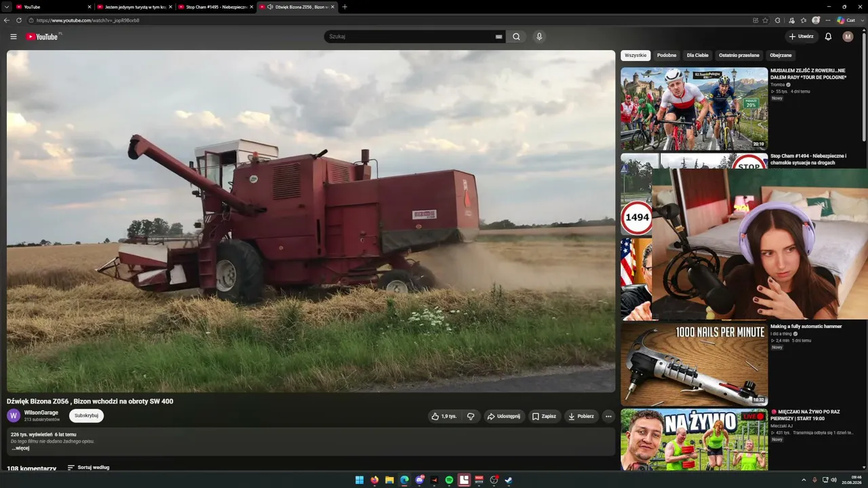Select the Obejrzane filter chip
Screen dimensions: 868x488
781,56
